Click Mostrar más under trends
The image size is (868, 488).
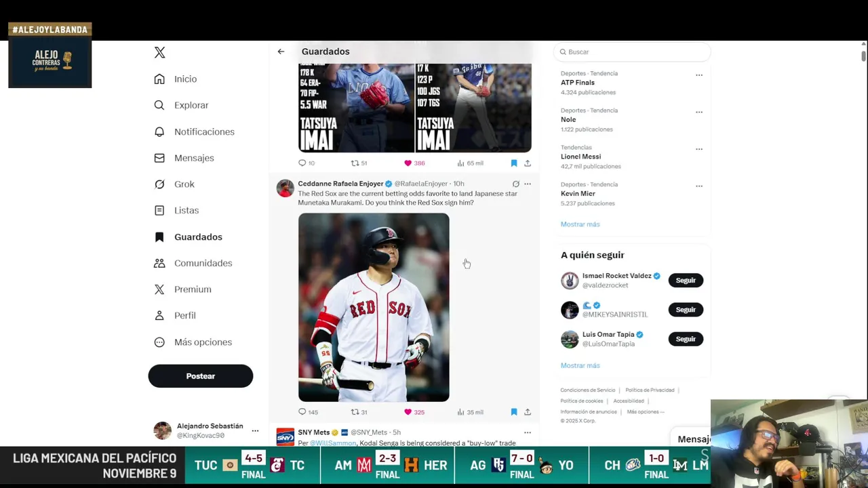pos(580,224)
